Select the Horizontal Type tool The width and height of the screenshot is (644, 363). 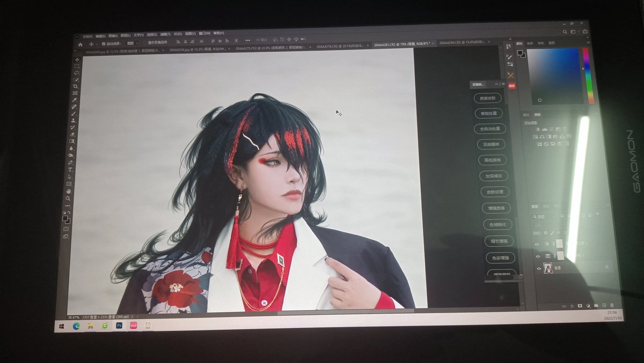coord(70,169)
